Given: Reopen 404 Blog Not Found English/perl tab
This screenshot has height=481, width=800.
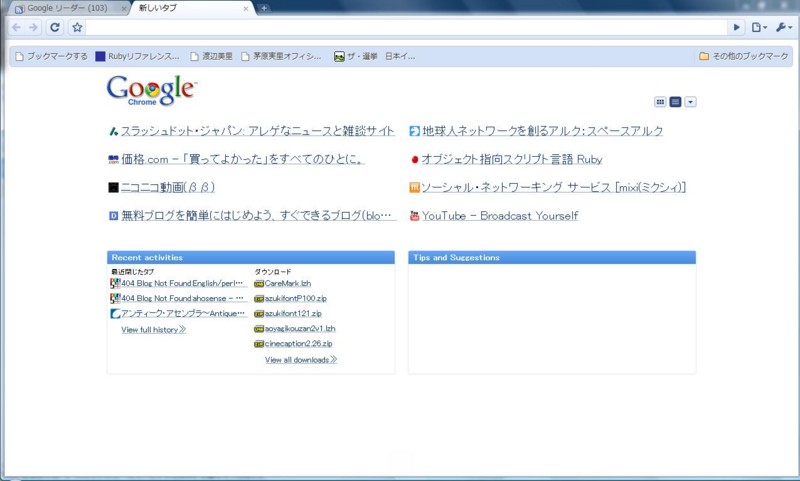Looking at the screenshot, I should click(x=183, y=283).
